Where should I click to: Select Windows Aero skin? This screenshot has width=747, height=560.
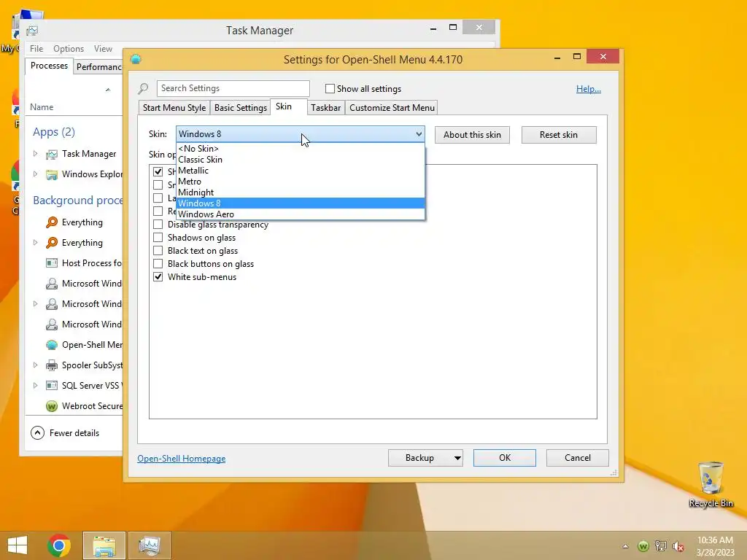pyautogui.click(x=300, y=214)
